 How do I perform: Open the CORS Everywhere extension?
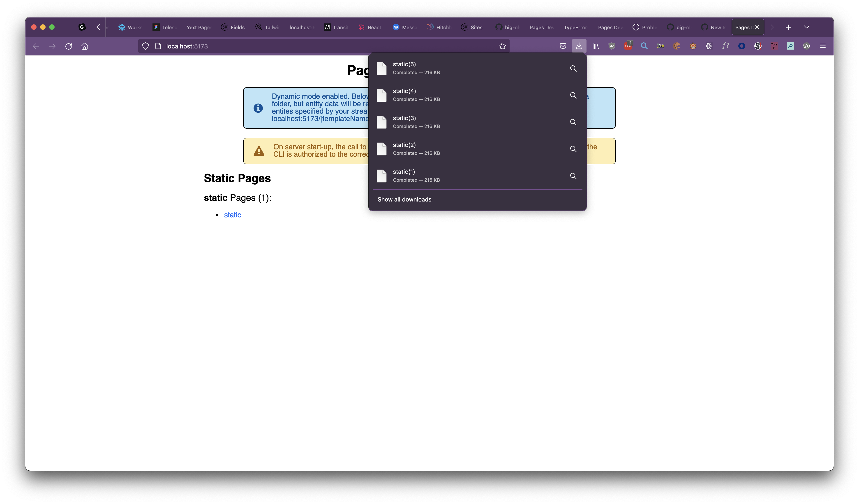point(774,46)
